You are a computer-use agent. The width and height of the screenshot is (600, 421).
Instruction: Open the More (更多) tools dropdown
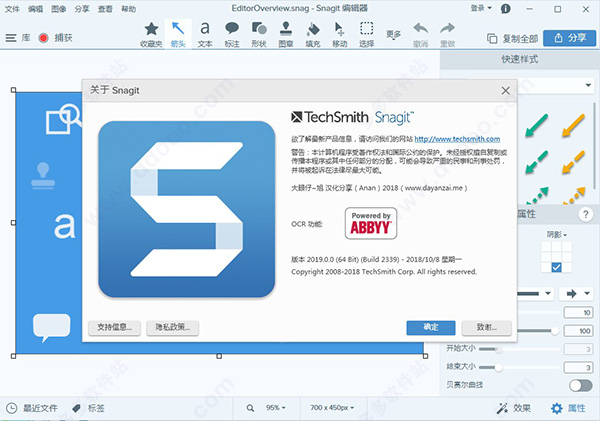393,35
